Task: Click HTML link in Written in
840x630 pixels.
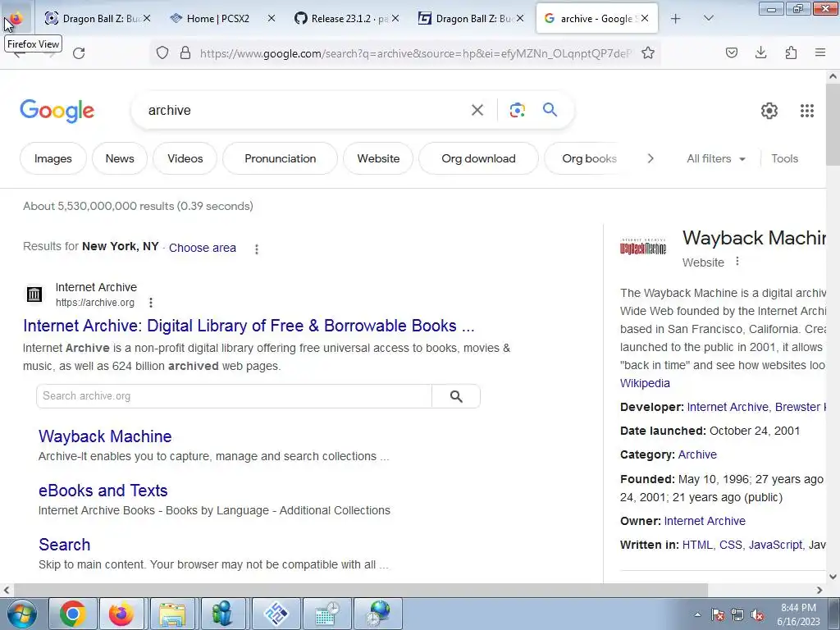Action: (x=697, y=545)
